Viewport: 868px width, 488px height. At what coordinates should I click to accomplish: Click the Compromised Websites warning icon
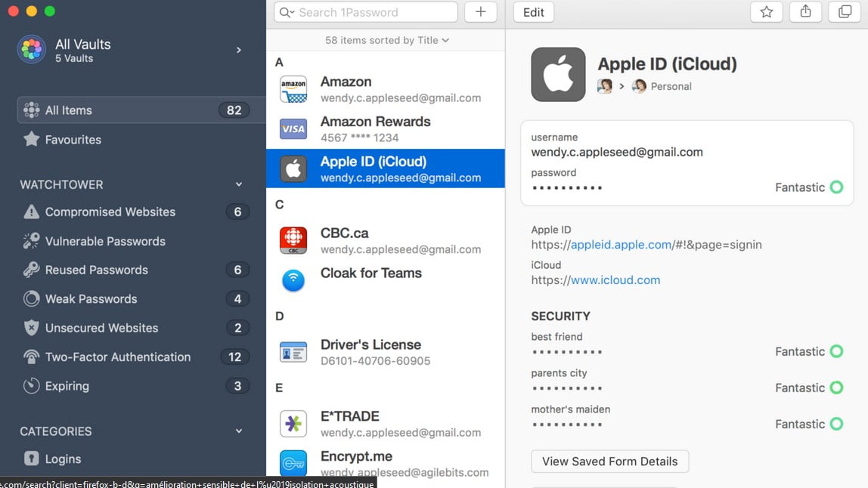(x=32, y=212)
